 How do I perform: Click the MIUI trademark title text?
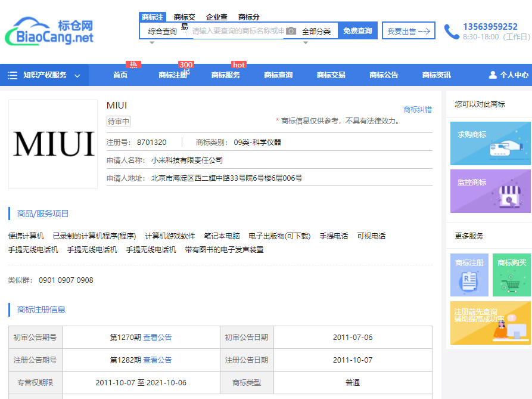point(117,106)
